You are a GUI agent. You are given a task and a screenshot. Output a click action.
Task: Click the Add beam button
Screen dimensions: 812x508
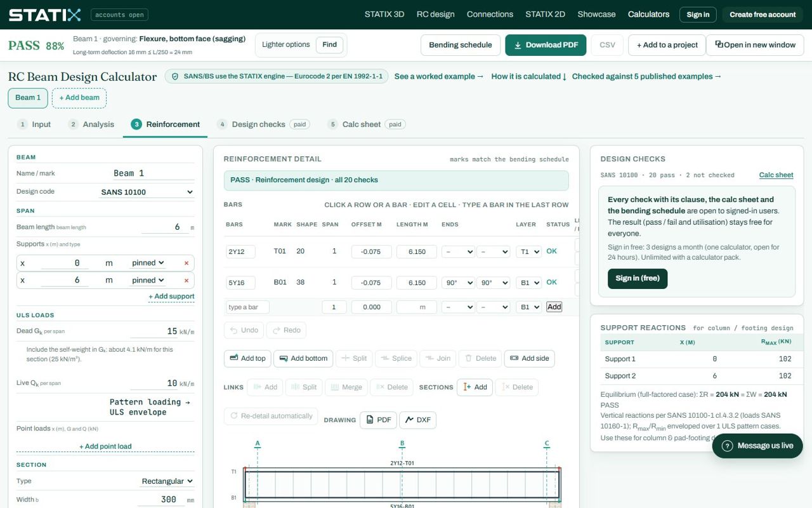click(x=79, y=98)
